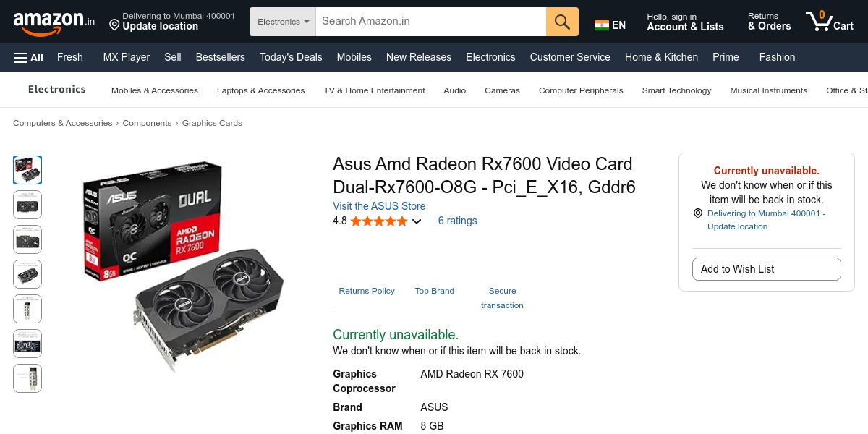This screenshot has height=434, width=868.
Task: Click the orange search magnifier button
Action: 562,22
